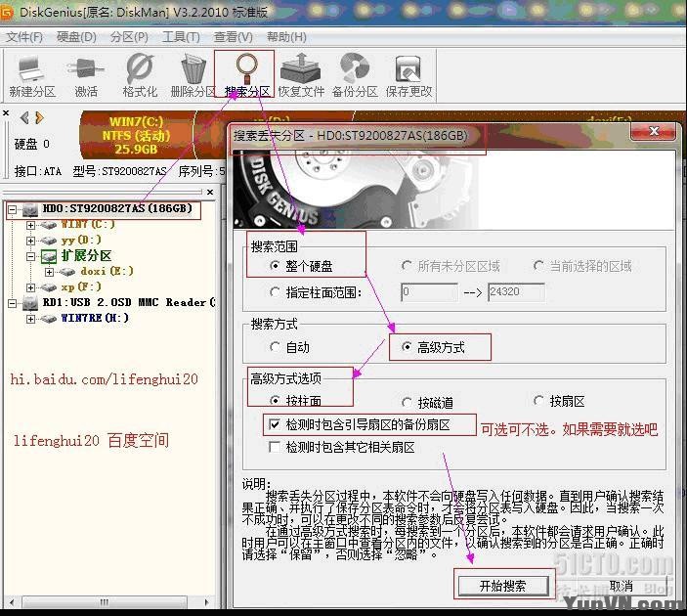The height and width of the screenshot is (616, 687).
Task: Select the WIN7RE (H:) partition in tree
Action: 95,319
